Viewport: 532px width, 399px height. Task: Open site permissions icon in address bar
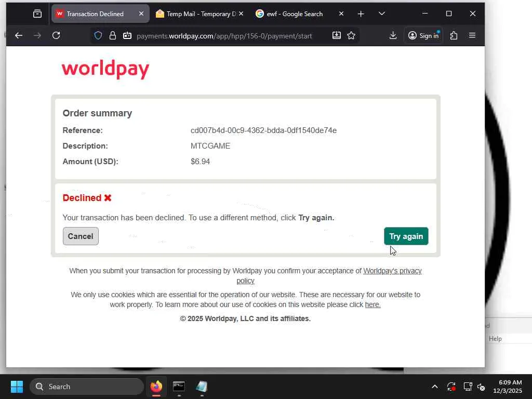[x=127, y=36]
